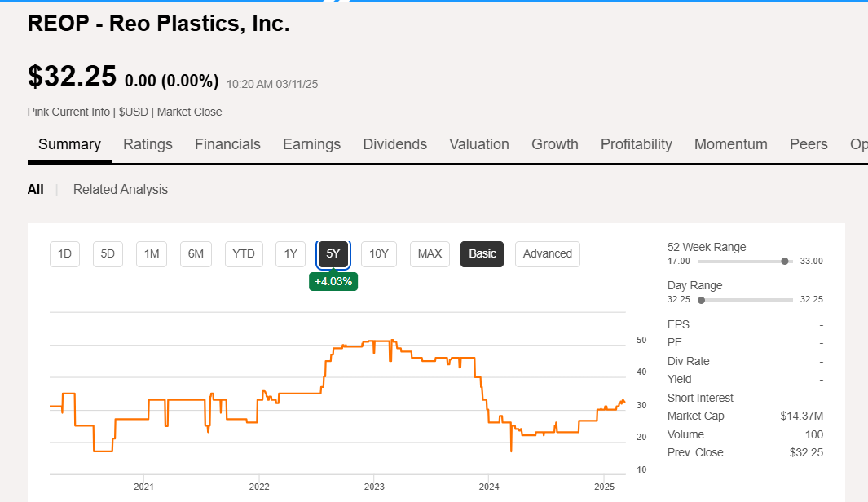Viewport: 868px width, 502px height.
Task: Switch chart to 10Y range
Action: (x=379, y=254)
